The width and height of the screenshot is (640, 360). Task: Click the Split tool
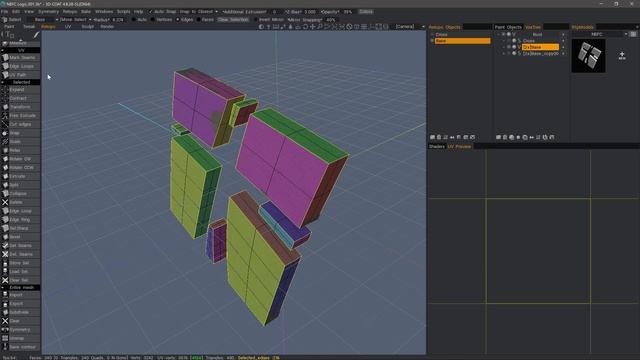pyautogui.click(x=20, y=185)
